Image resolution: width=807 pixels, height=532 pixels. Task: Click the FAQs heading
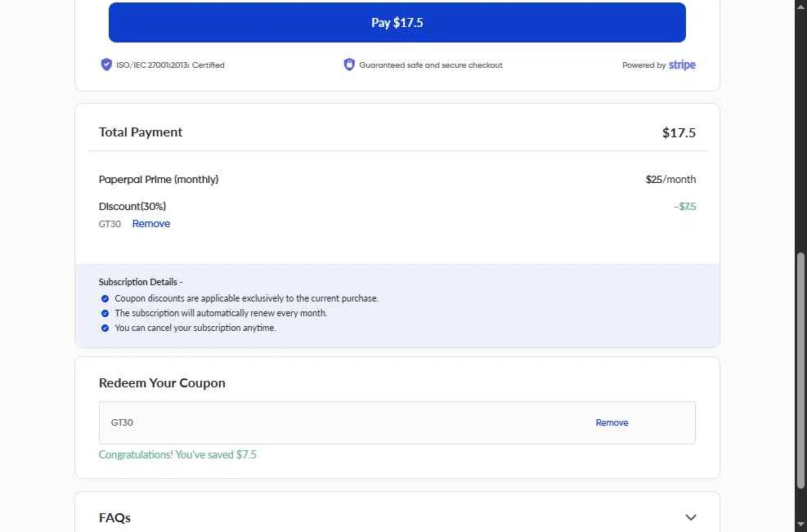point(114,517)
